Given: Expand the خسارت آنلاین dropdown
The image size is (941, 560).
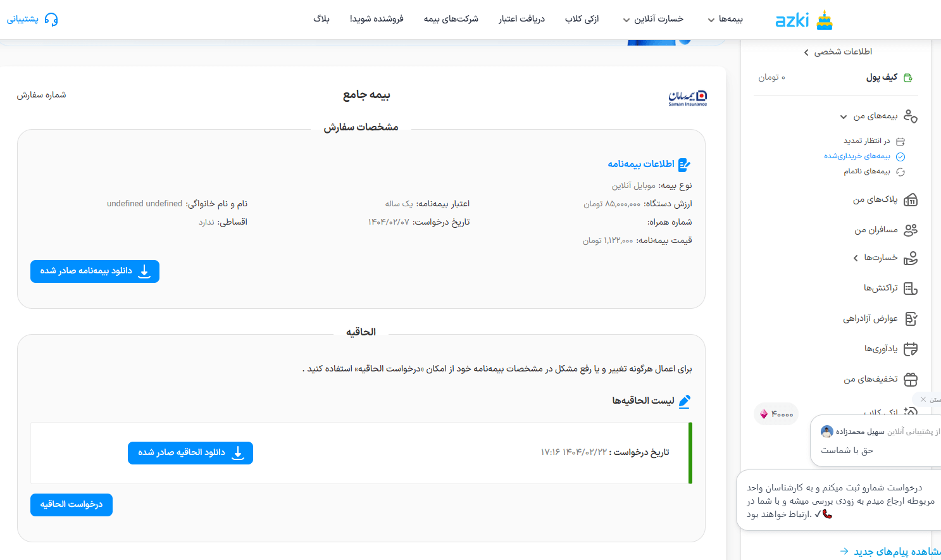Looking at the screenshot, I should click(x=655, y=19).
